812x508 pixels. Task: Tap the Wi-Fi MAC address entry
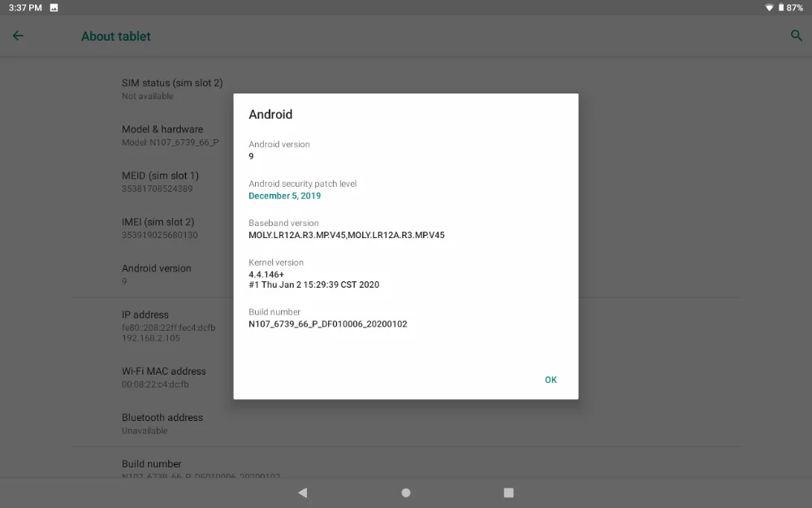tap(164, 377)
